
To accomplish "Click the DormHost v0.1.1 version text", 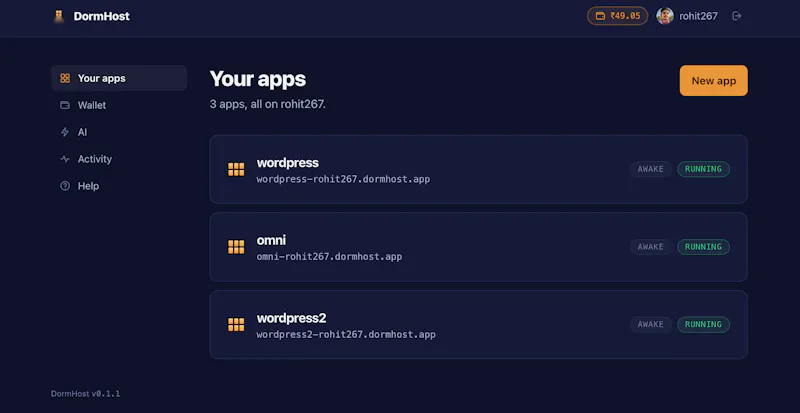I will click(x=85, y=394).
